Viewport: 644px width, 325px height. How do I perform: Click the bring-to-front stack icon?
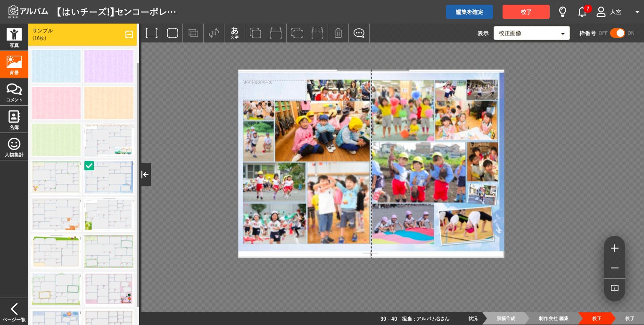[276, 33]
